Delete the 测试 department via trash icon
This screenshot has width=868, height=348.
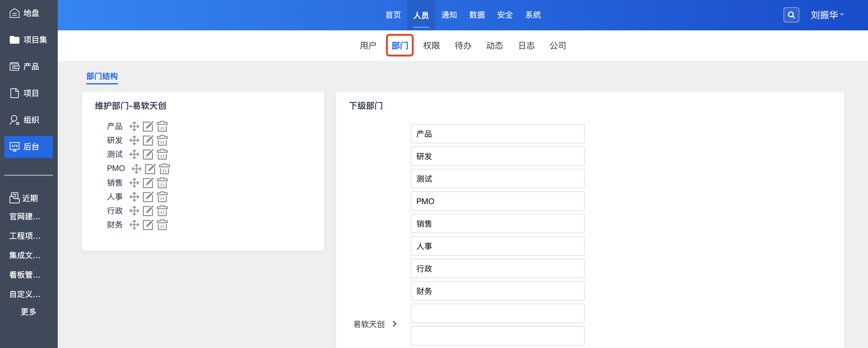162,155
